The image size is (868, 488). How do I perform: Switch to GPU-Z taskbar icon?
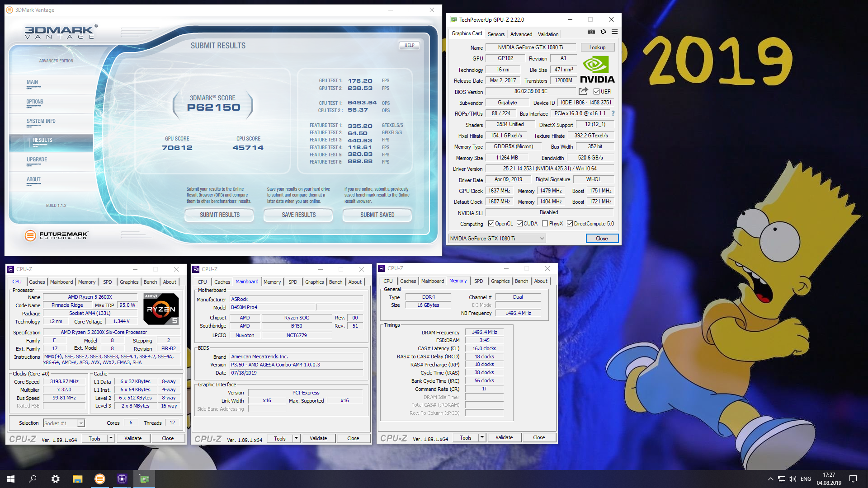click(144, 479)
